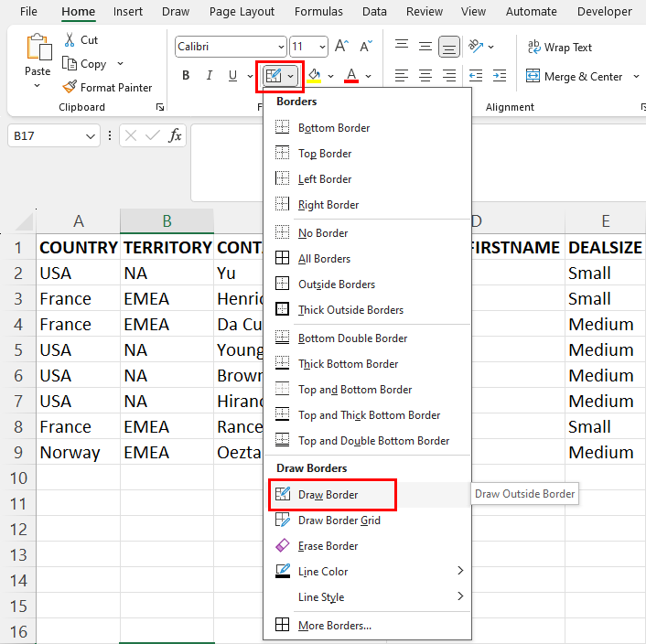
Task: Choose Top Border from menu
Action: pos(367,153)
